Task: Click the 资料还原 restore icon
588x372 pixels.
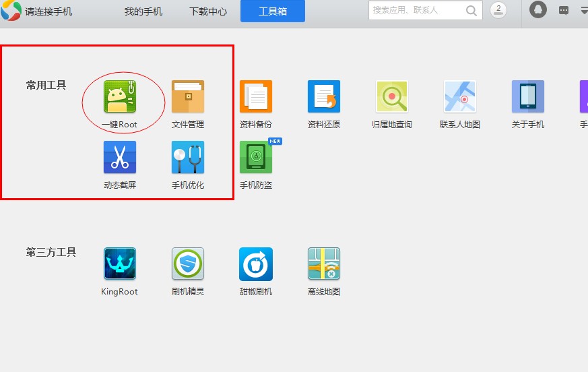Action: coord(324,97)
